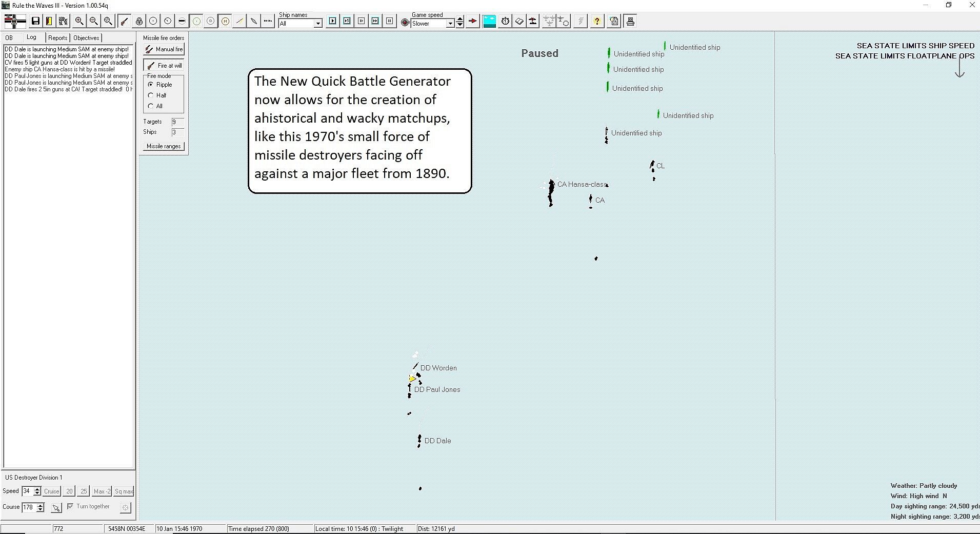Viewport: 980px width, 534px height.
Task: Click the lightning bolt icon in toolbar
Action: click(581, 21)
